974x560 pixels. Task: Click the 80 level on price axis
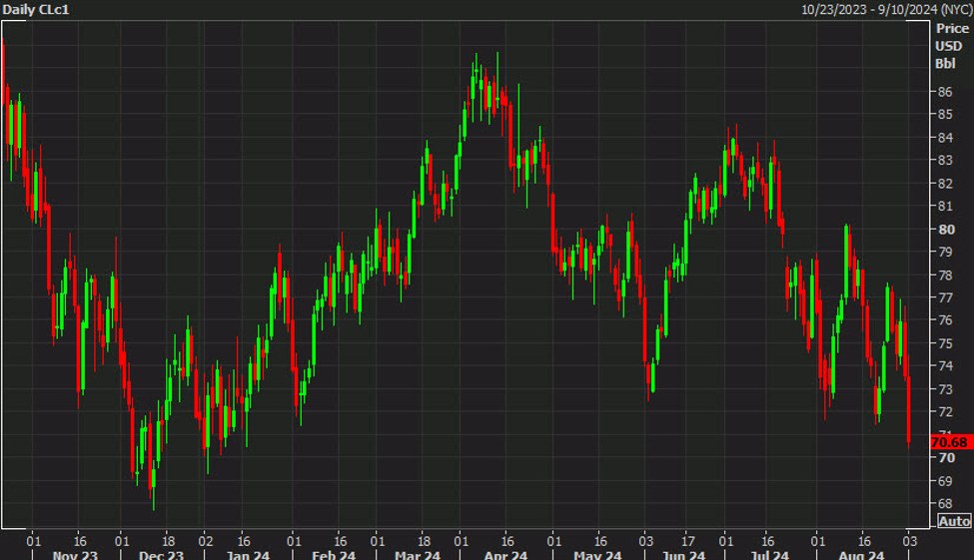click(944, 229)
